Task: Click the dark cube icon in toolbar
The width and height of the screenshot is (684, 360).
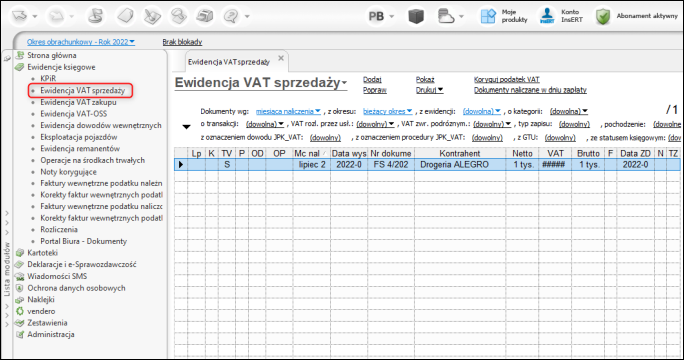Action: click(416, 17)
